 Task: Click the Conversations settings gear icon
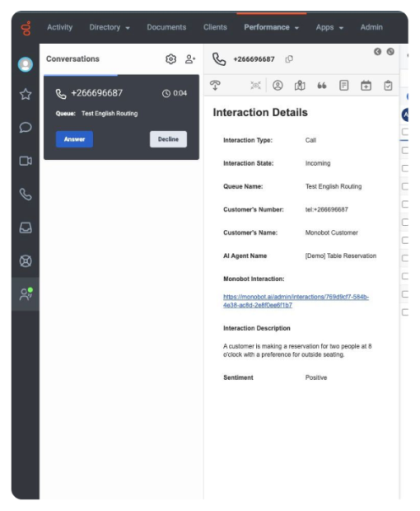[171, 59]
